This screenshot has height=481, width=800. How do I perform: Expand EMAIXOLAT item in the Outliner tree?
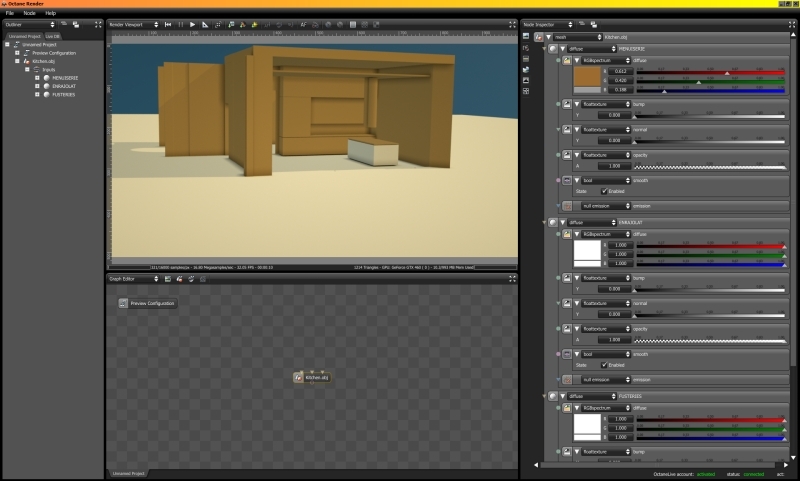click(x=37, y=86)
